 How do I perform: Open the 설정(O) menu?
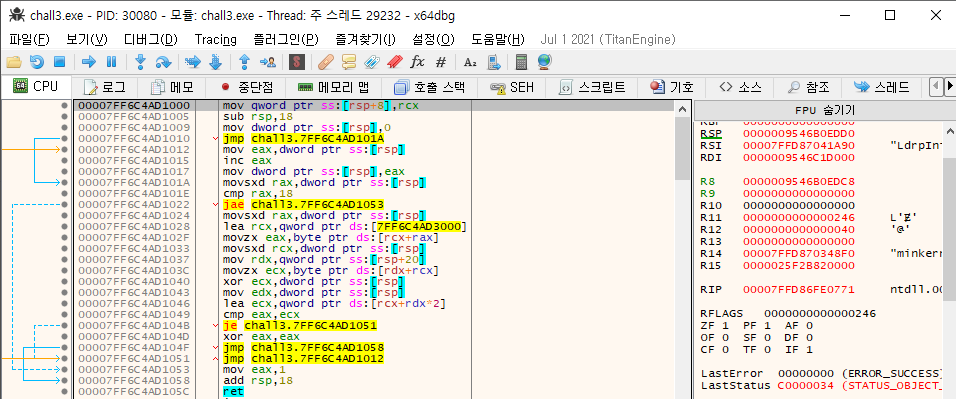pos(433,40)
